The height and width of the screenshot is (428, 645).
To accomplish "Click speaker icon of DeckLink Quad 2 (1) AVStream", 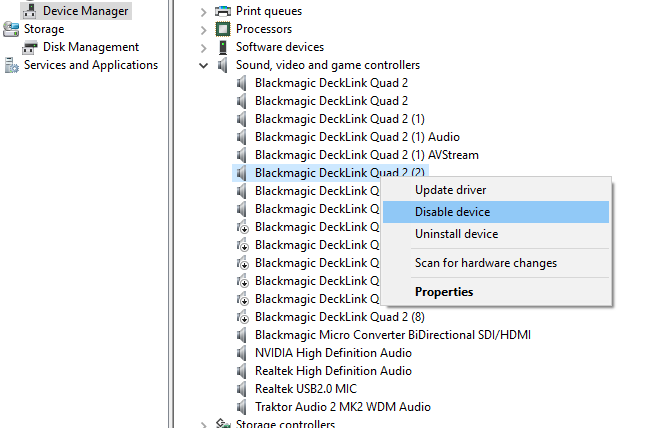I will point(242,155).
